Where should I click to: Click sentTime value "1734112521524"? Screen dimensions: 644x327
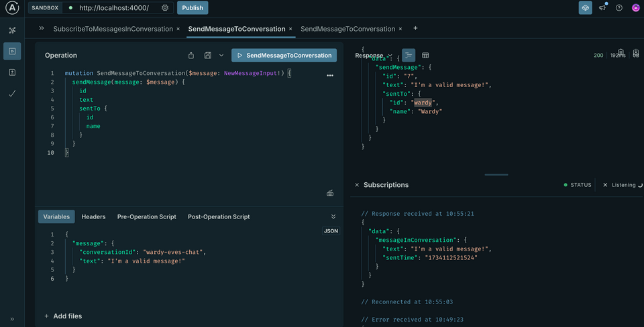pyautogui.click(x=451, y=258)
